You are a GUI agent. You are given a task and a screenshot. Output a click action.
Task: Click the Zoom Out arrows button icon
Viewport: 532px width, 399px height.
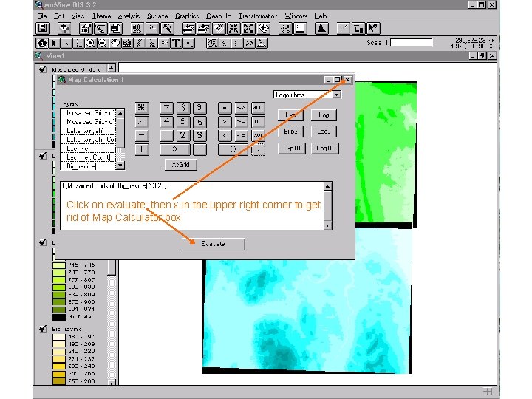tap(249, 28)
